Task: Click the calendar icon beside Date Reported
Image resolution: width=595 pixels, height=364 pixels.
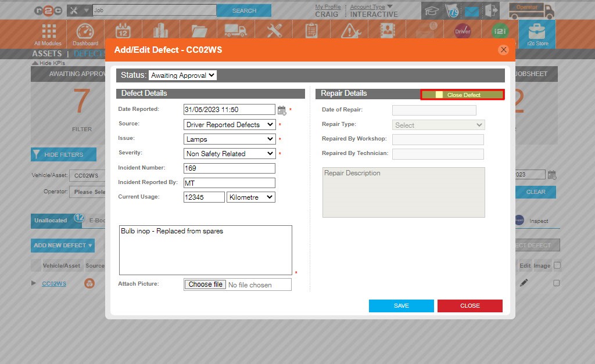Action: pyautogui.click(x=282, y=109)
